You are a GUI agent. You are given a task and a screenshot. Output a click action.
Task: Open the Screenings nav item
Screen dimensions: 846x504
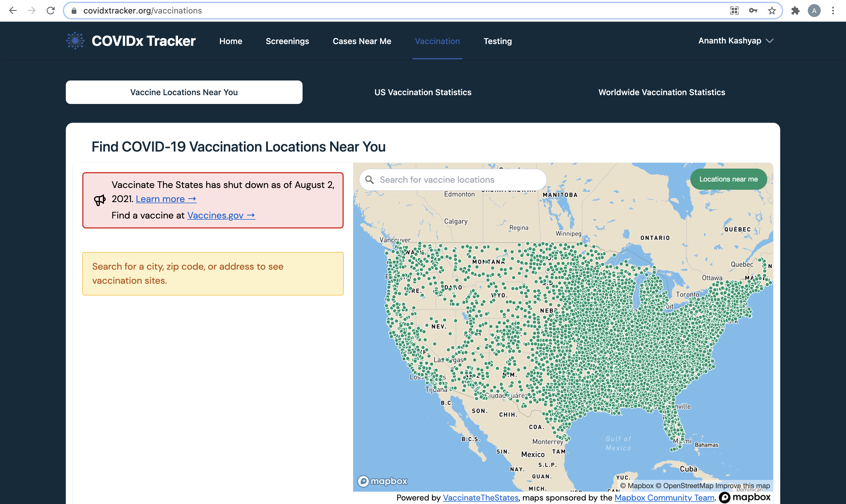(x=287, y=41)
